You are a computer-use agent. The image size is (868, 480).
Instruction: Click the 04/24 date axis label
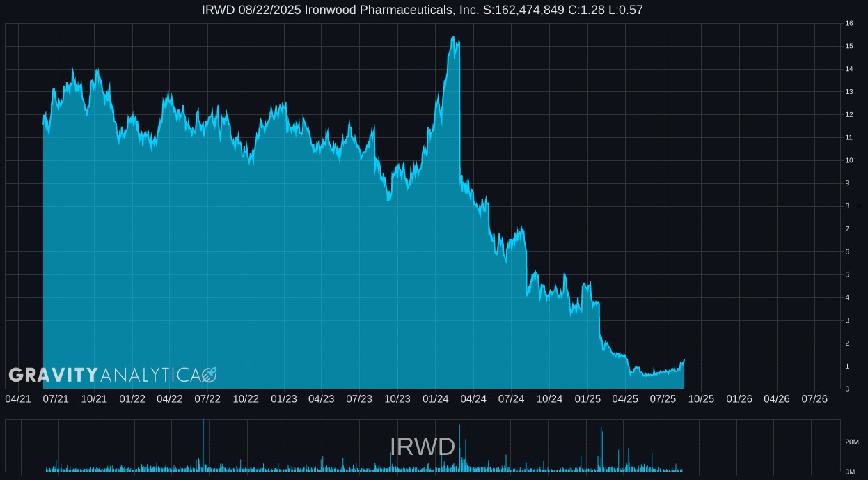coord(473,398)
